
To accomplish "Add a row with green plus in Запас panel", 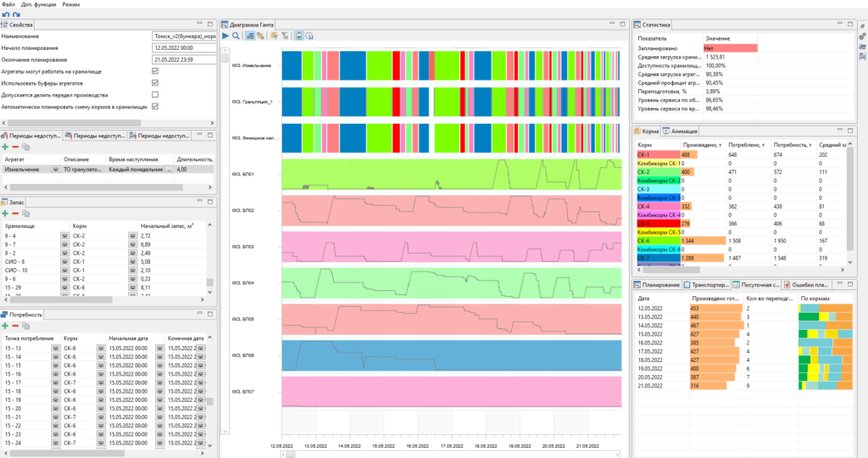I will [x=5, y=213].
